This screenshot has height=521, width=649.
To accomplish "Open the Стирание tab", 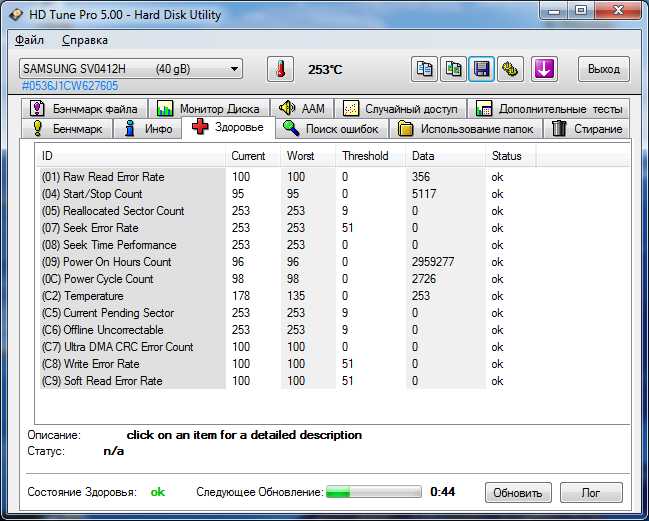I will [587, 129].
